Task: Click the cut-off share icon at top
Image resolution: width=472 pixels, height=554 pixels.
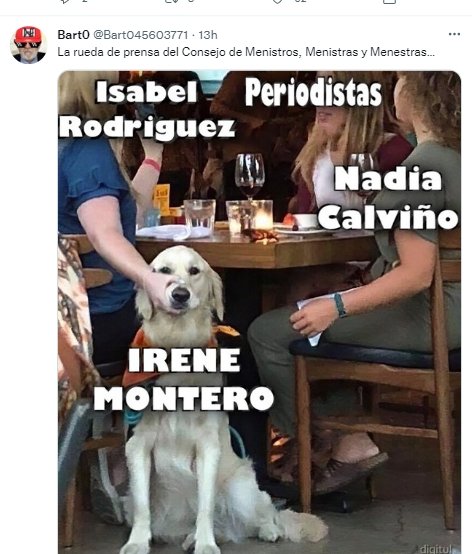Action: 389,1
